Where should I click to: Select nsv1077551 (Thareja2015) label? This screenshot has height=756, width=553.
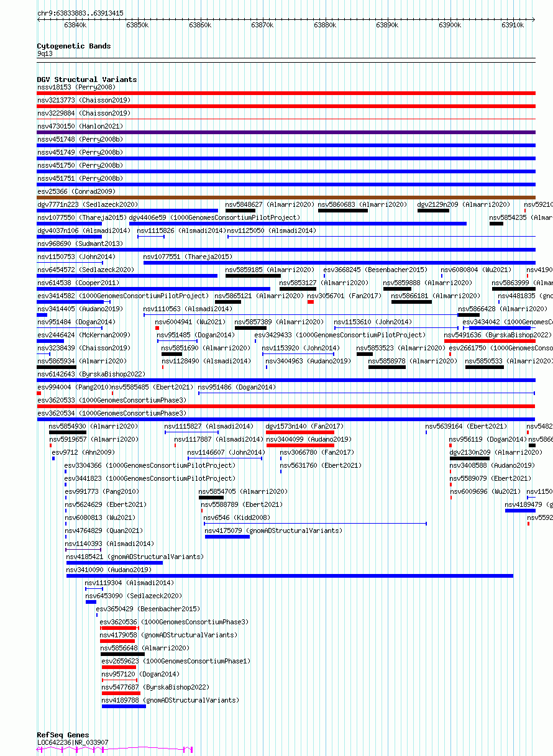point(188,257)
